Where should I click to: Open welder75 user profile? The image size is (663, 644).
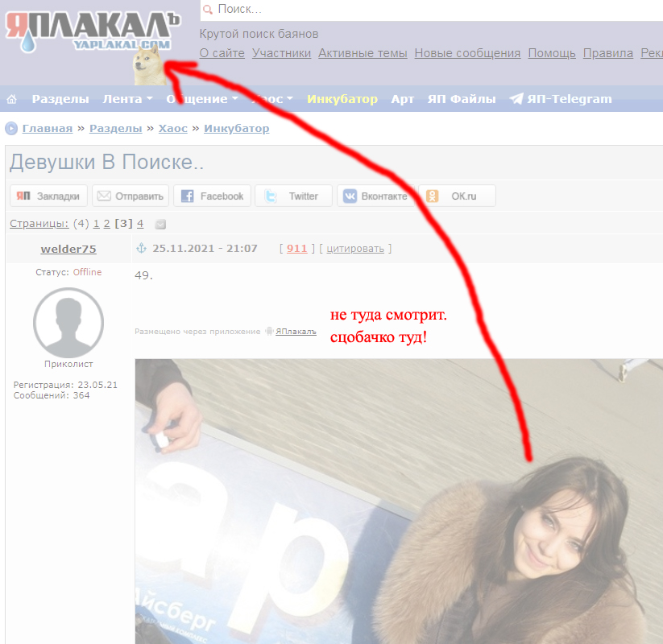click(68, 249)
